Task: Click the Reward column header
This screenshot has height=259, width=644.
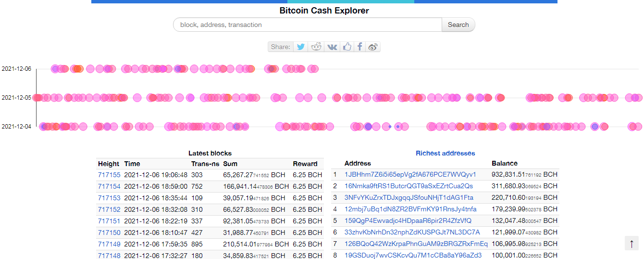Action: (x=305, y=164)
